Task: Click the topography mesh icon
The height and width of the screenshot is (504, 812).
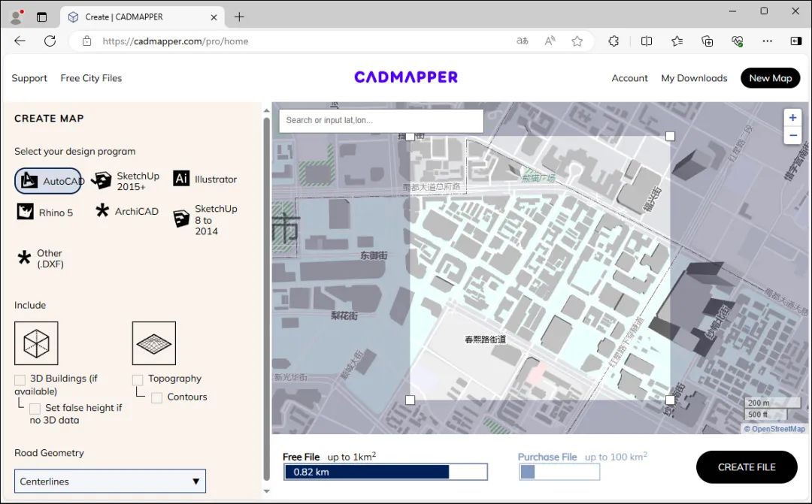Action: pos(154,343)
